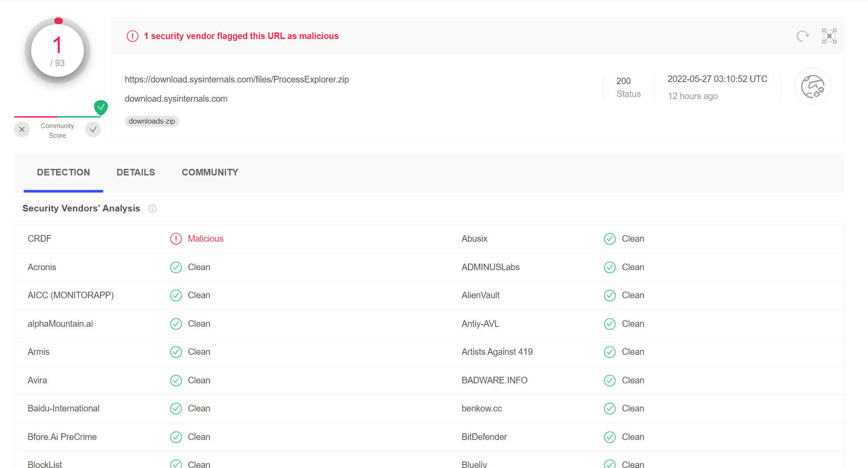Click the Acronis vendor name

point(42,267)
